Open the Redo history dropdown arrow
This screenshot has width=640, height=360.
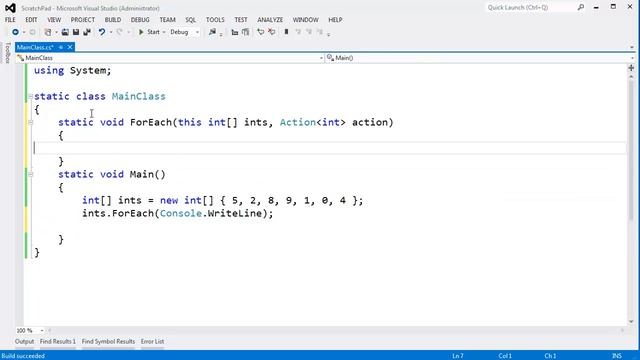click(x=128, y=32)
